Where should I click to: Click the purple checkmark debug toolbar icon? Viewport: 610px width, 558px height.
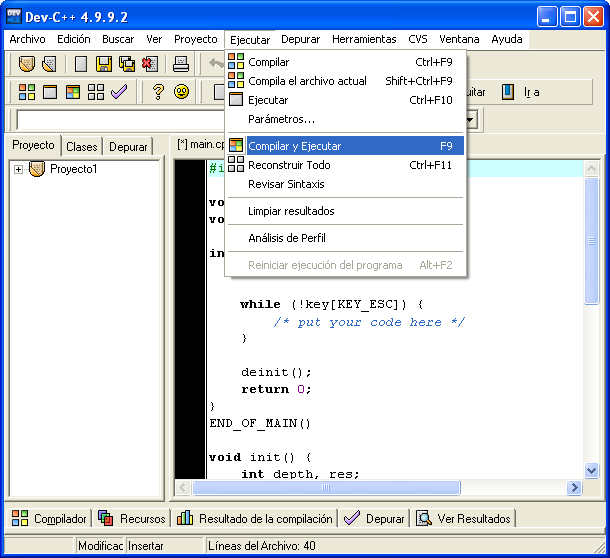(119, 92)
